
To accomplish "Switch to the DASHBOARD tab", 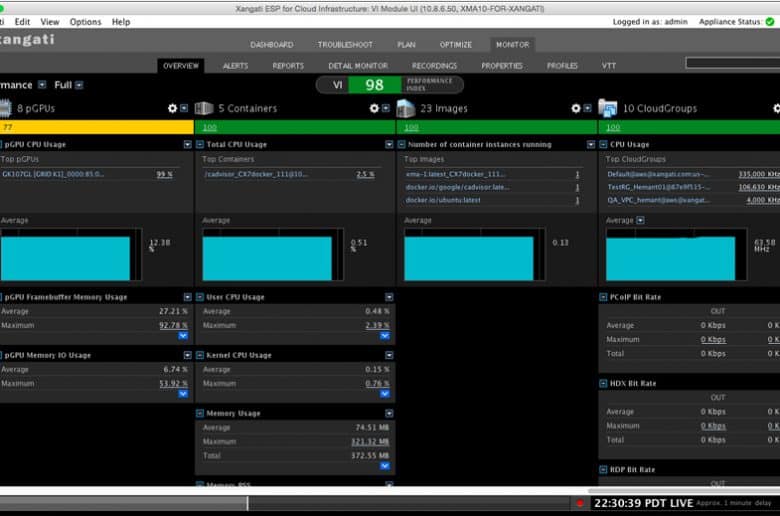I will (272, 45).
